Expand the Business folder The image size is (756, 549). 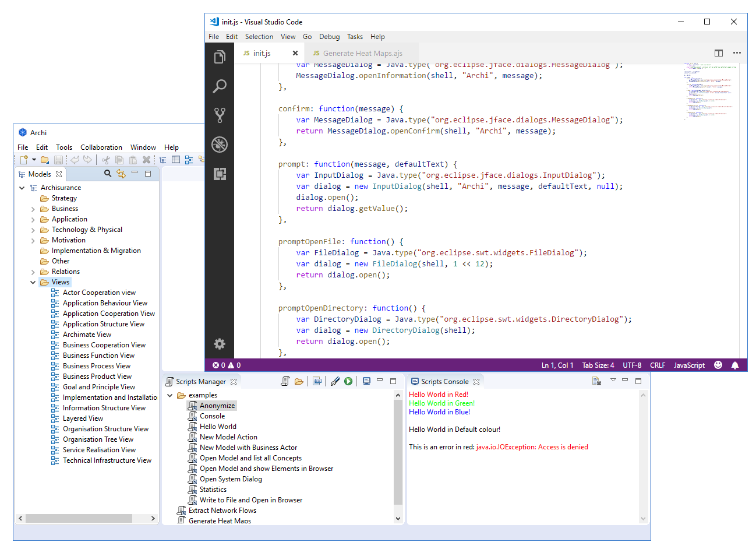[x=33, y=209]
